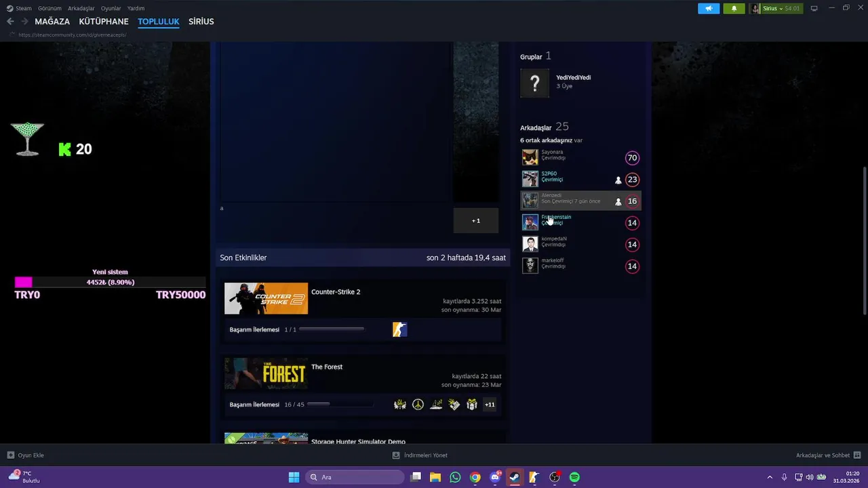Open The Forest title link
This screenshot has width=868, height=488.
tap(327, 367)
